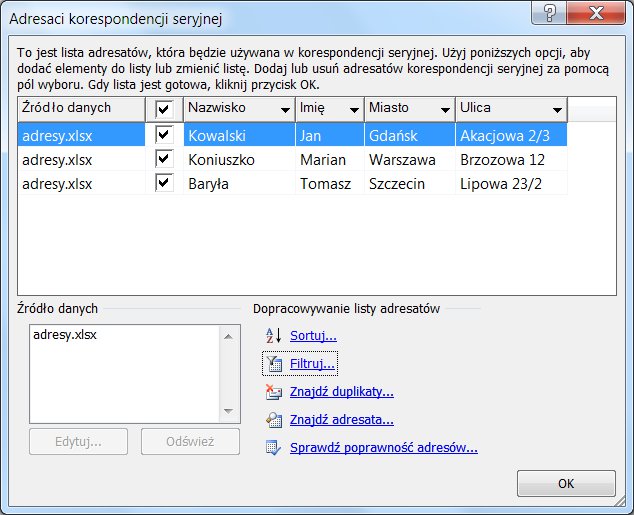Click the Sortuj A-Z icon

272,336
